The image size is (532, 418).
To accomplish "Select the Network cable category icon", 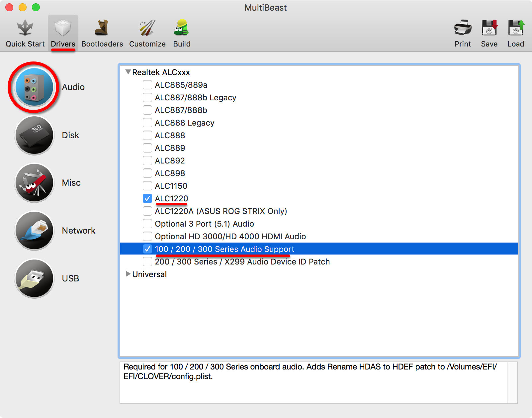I will coord(34,231).
